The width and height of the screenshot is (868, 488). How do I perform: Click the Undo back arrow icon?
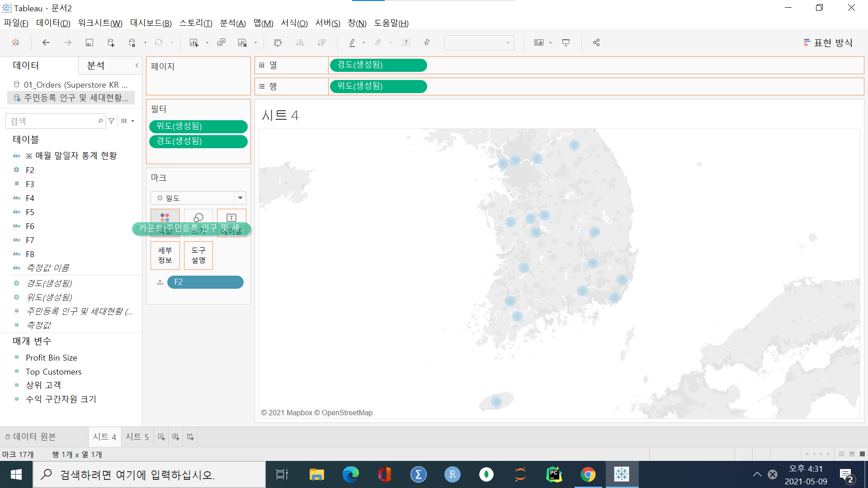(46, 42)
